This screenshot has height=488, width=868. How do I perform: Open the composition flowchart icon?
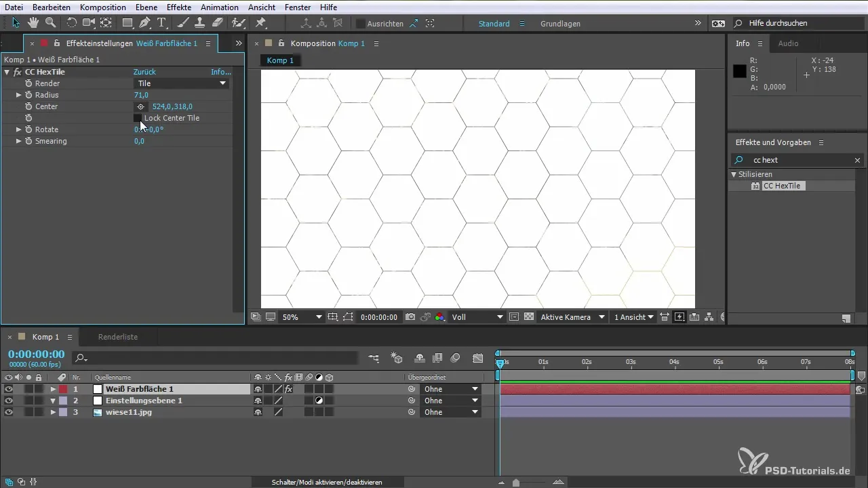tap(709, 317)
